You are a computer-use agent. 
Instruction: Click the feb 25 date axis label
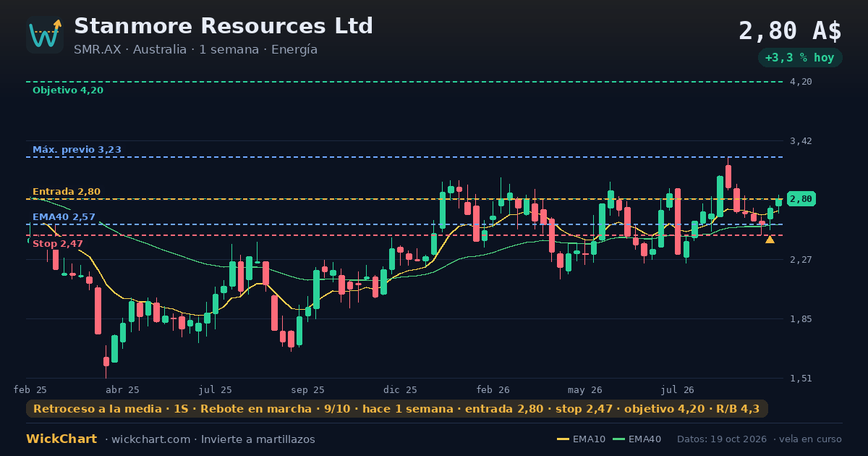click(30, 389)
